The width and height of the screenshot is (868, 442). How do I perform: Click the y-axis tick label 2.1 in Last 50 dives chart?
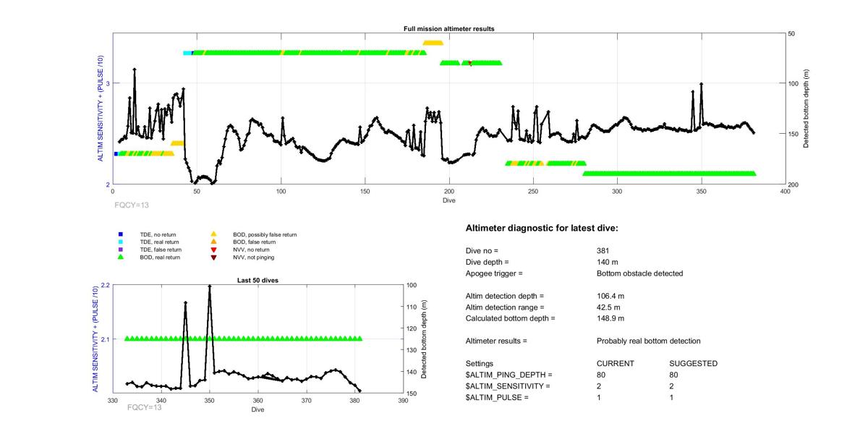click(104, 339)
